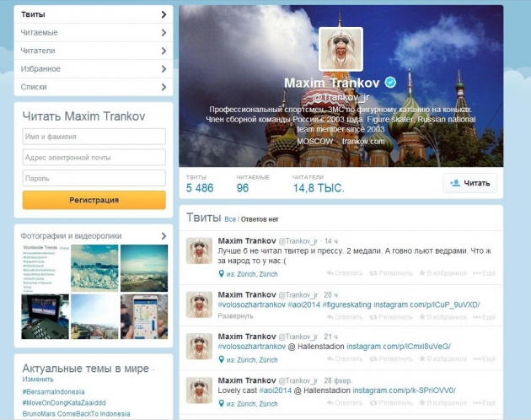
Task: Click the avatar beside the 28 февр. tweet
Action: 200,391
